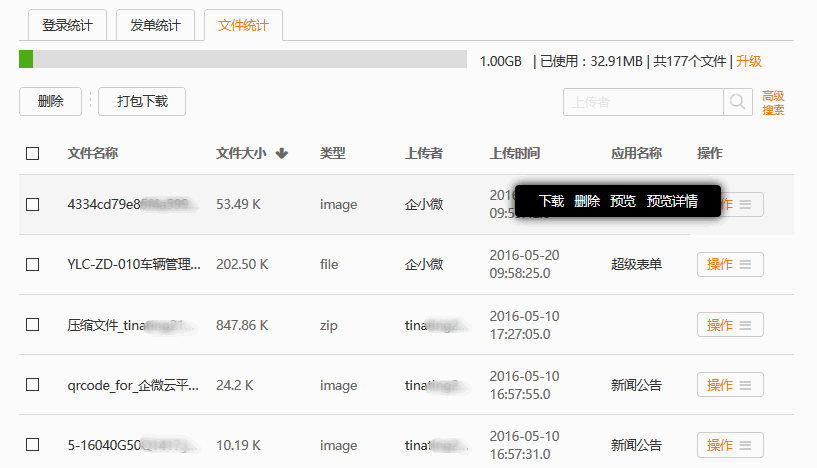Select checkbox for 5-16040G50 file

[x=32, y=445]
